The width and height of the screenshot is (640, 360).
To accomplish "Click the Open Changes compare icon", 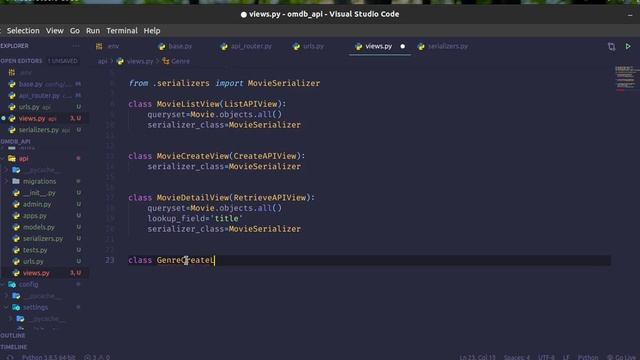I will [x=611, y=47].
